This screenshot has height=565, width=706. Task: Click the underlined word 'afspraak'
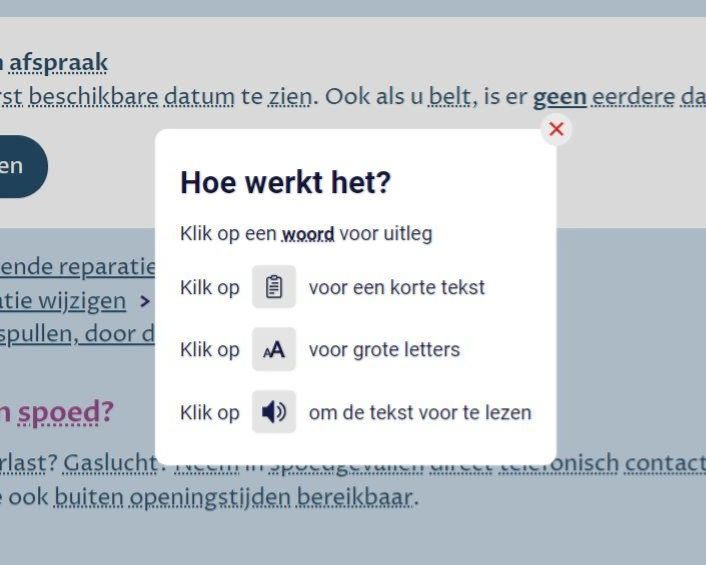[58, 63]
